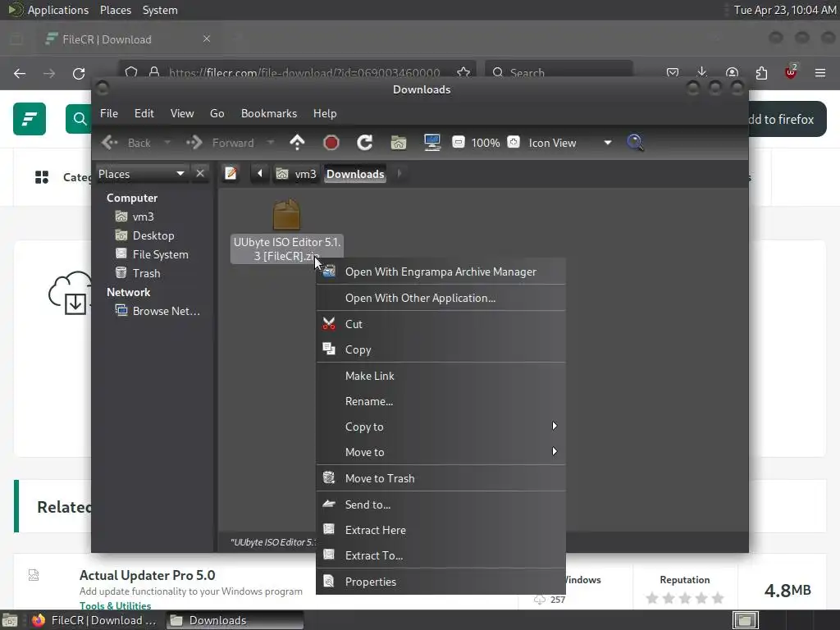Open Firefox downloads arrow icon
This screenshot has height=630, width=840.
coord(702,72)
